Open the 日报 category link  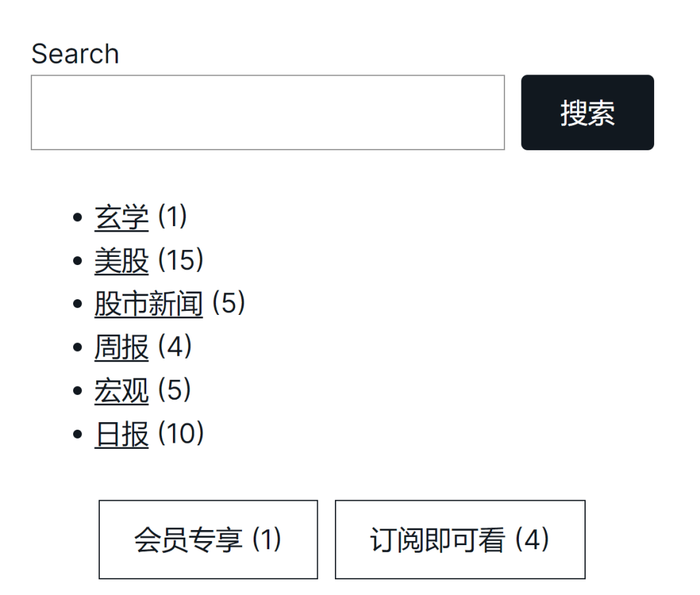point(121,434)
